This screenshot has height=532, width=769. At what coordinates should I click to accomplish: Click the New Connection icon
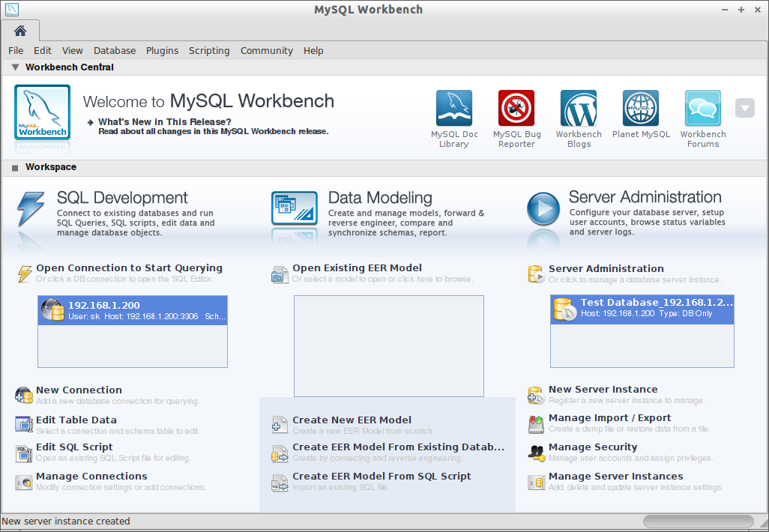23,395
